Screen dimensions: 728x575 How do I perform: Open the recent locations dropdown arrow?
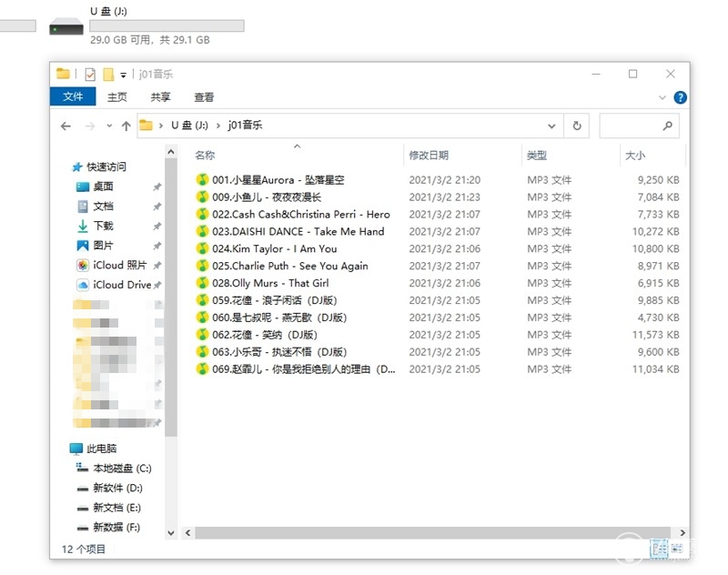(x=109, y=126)
